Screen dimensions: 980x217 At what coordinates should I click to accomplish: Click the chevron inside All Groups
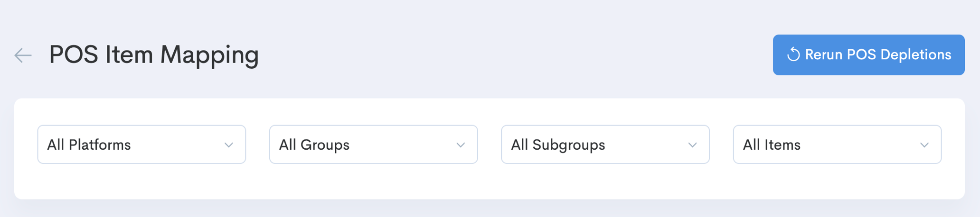click(461, 145)
